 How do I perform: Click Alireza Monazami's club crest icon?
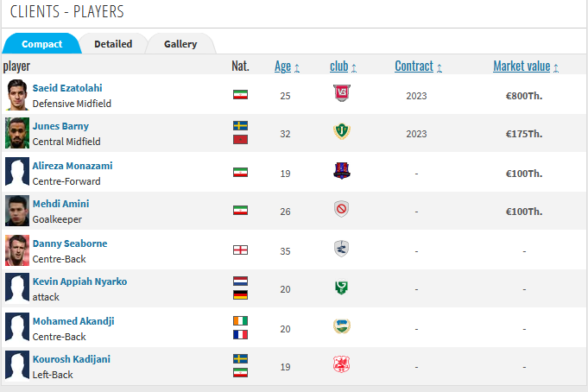point(342,172)
